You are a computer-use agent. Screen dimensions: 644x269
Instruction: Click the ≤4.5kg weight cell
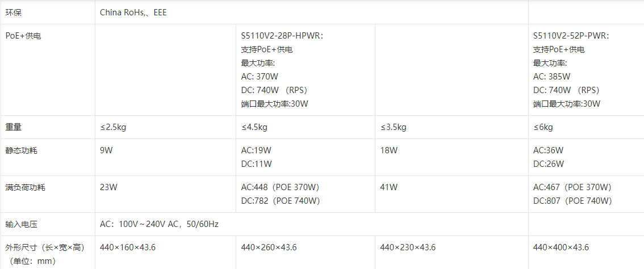pyautogui.click(x=254, y=127)
